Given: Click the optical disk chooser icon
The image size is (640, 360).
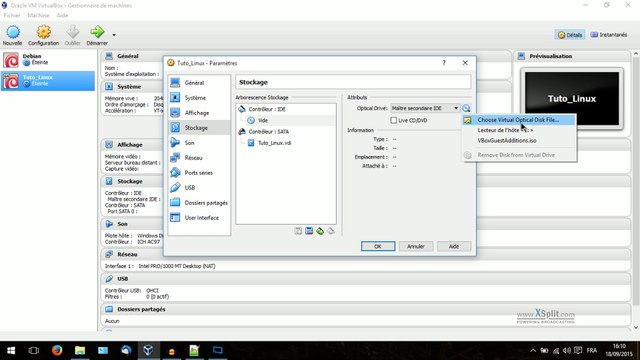Looking at the screenshot, I should [x=466, y=108].
